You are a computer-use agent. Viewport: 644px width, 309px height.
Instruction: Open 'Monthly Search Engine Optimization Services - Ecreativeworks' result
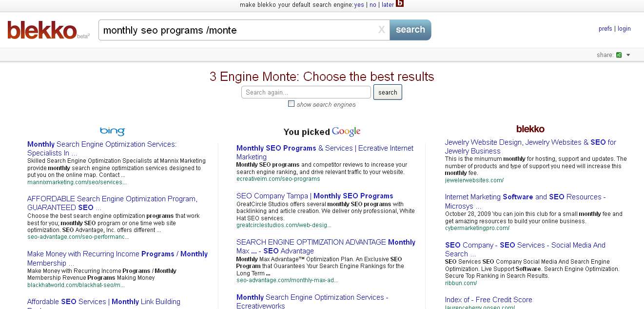(312, 301)
